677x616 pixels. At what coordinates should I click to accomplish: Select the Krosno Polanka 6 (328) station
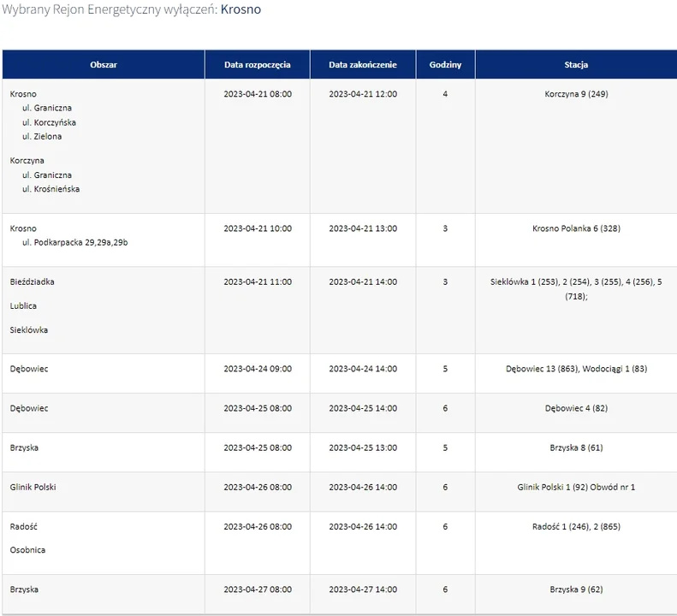(576, 228)
